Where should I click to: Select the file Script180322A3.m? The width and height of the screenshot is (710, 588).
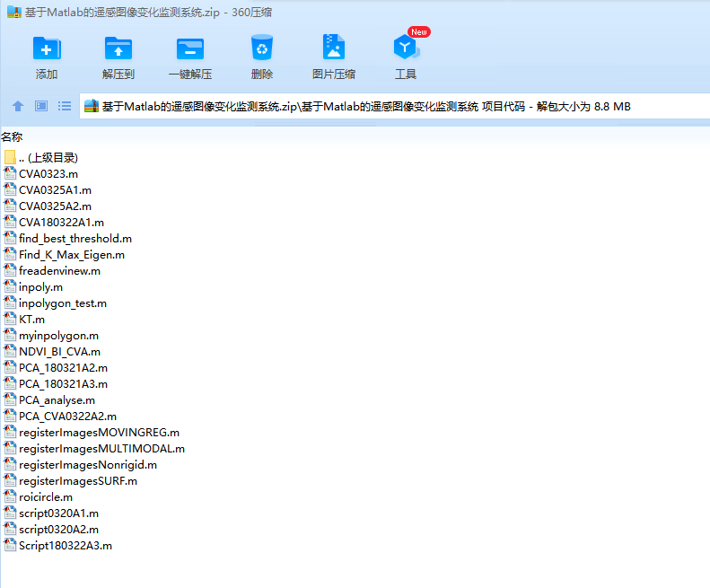66,546
